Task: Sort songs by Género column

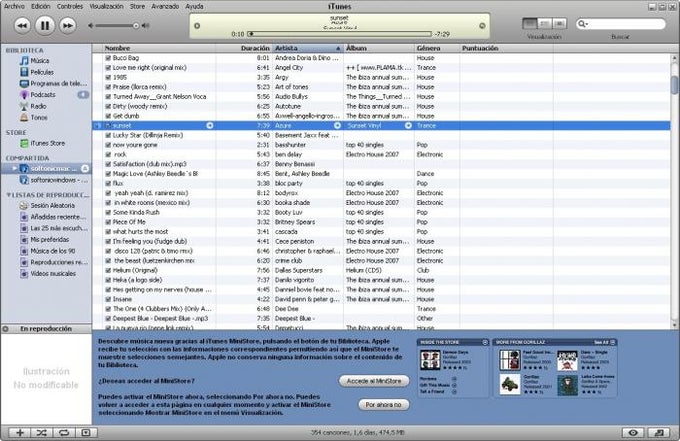Action: 437,48
